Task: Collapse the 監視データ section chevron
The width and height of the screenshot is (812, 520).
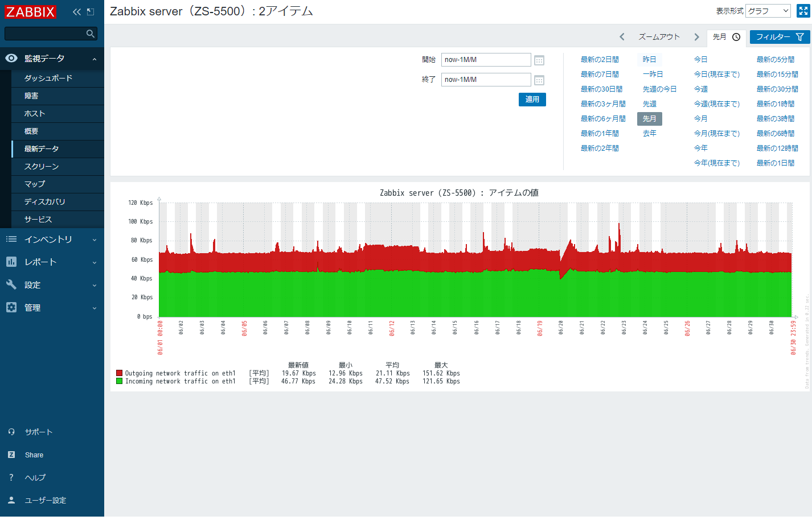Action: [x=95, y=59]
